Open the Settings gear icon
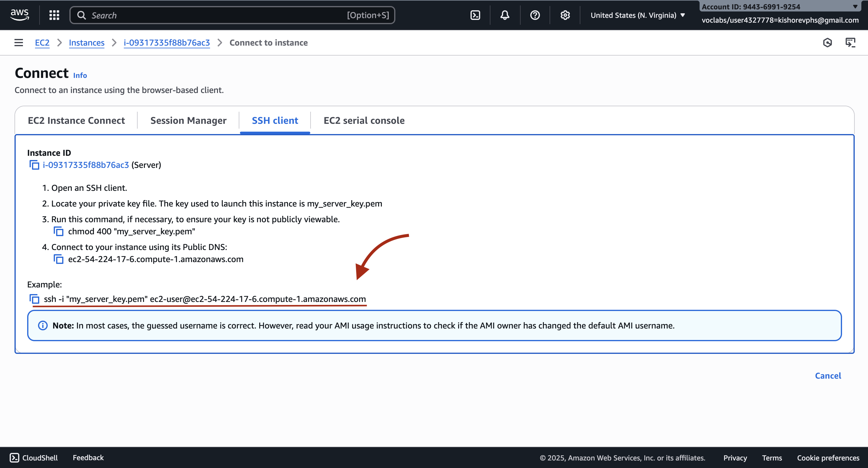This screenshot has height=468, width=868. point(565,15)
